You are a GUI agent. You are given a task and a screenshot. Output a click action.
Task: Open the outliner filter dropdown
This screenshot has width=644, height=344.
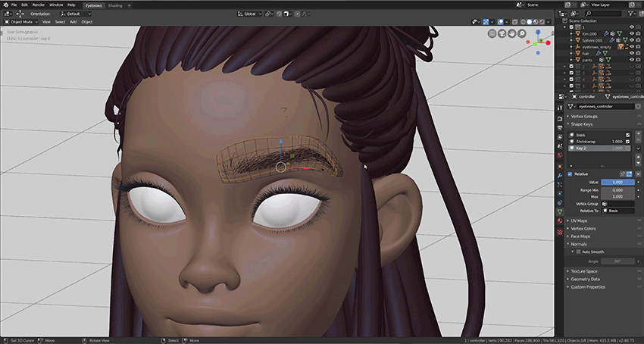point(632,14)
